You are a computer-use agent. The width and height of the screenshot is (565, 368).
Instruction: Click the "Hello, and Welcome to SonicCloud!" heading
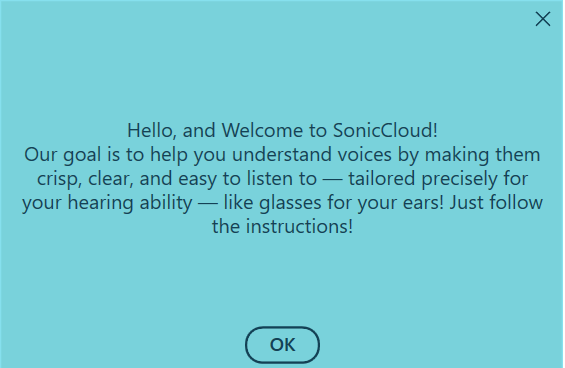[x=282, y=130]
